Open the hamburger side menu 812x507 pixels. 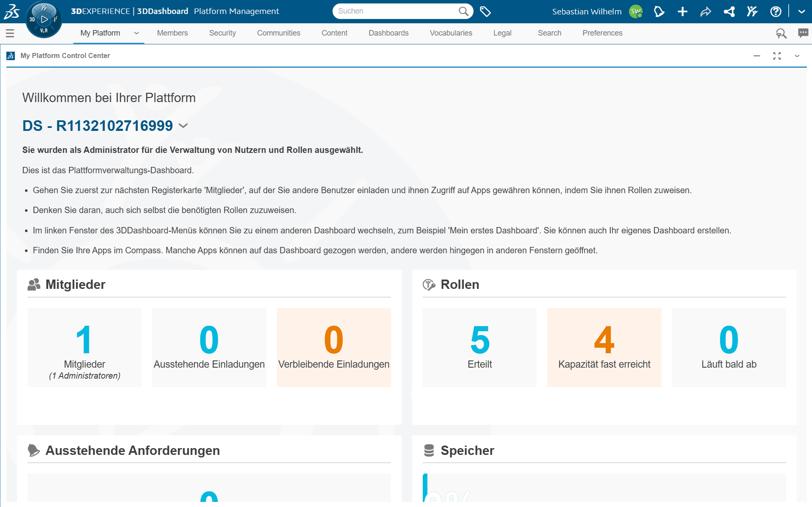(x=10, y=33)
